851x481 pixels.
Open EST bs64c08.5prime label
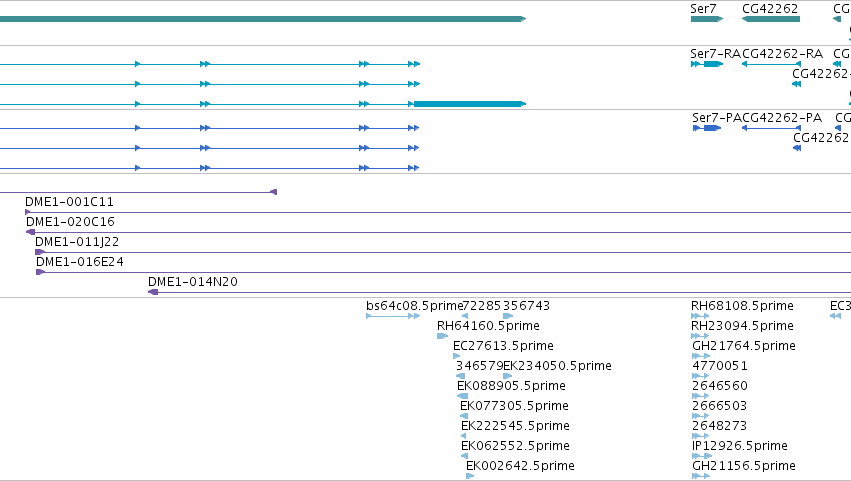[415, 306]
